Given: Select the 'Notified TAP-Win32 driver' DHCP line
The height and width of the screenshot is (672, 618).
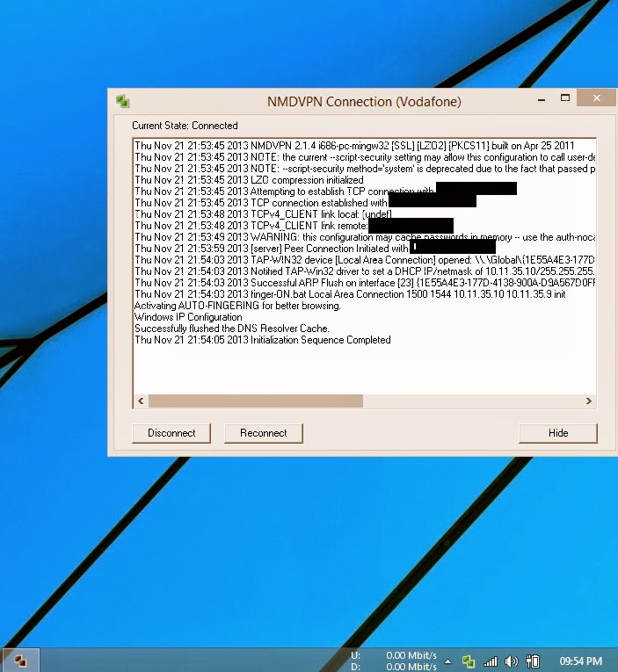Looking at the screenshot, I should pyautogui.click(x=365, y=271).
